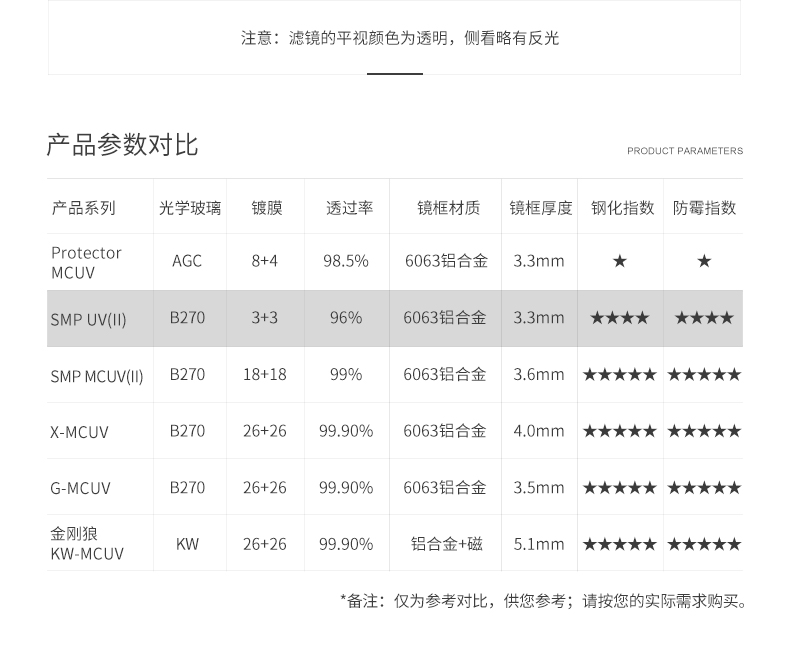Click the 4.0mm thickness cell

539,431
